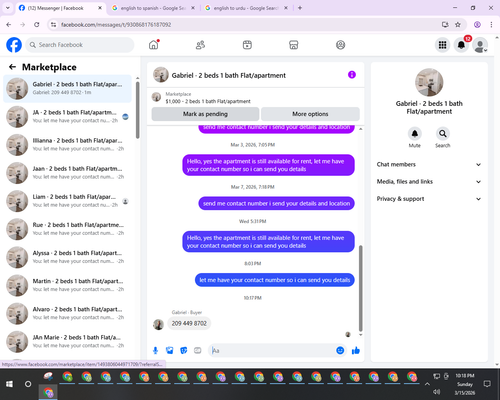The height and width of the screenshot is (400, 500).
Task: Open the notifications bell with badge
Action: 461,45
